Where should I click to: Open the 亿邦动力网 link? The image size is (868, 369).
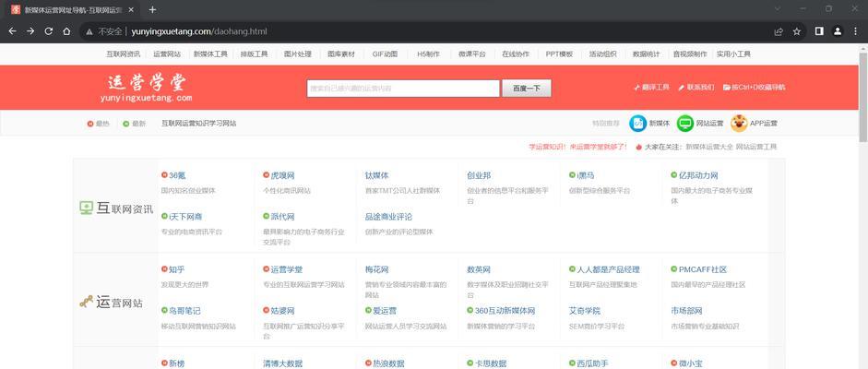698,175
